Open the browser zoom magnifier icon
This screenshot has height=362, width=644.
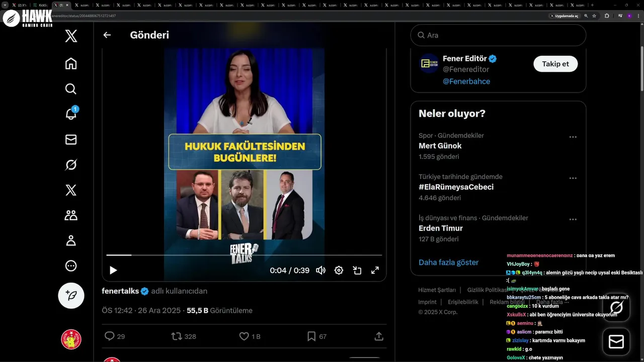tap(586, 16)
